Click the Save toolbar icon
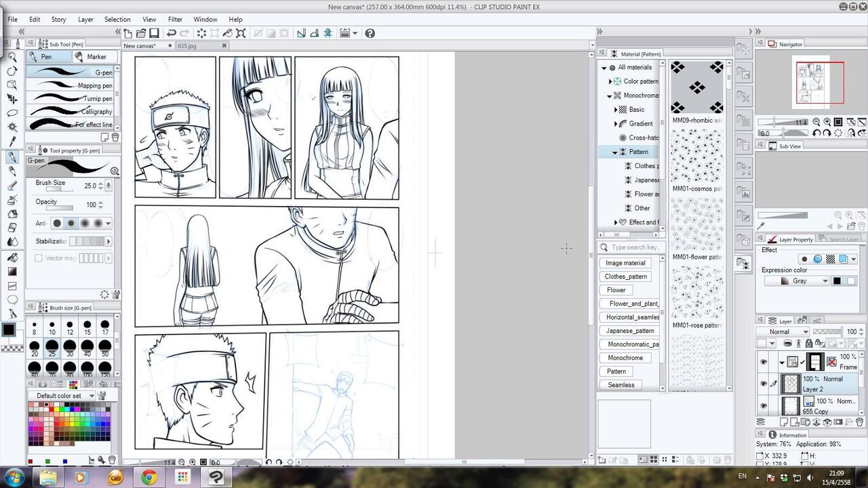868x488 pixels. pyautogui.click(x=154, y=33)
